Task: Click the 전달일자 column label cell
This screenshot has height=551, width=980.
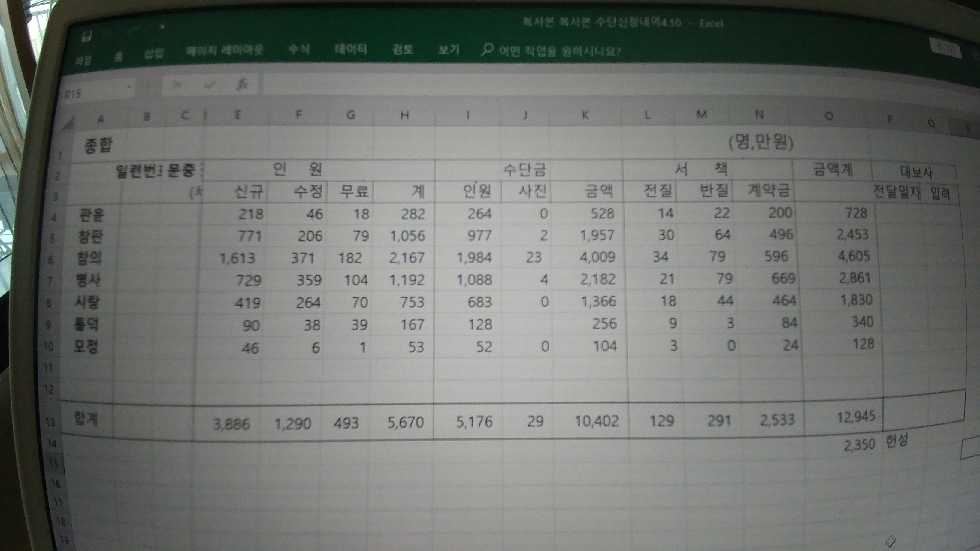Action: coord(896,192)
